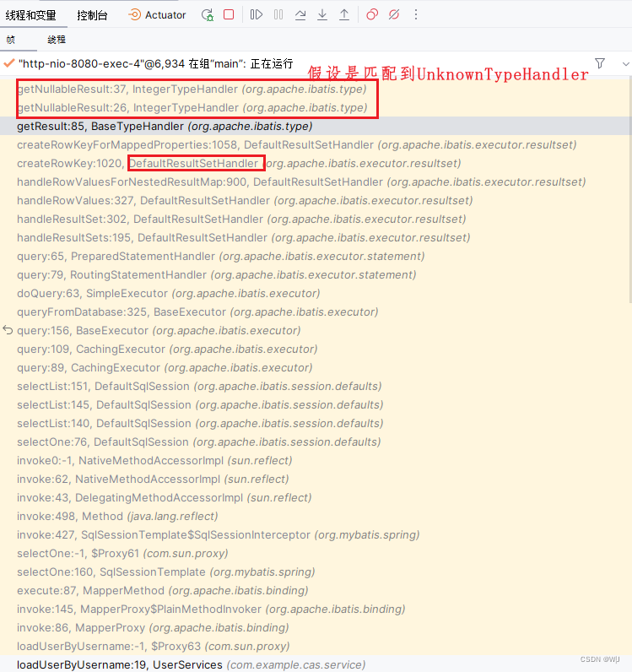
Task: Open the Actuator tab
Action: (157, 15)
